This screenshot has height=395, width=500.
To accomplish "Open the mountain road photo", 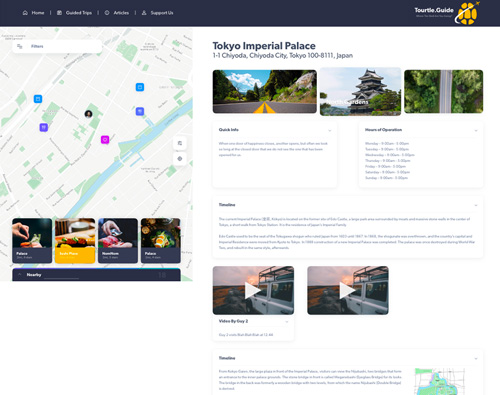I will point(265,91).
